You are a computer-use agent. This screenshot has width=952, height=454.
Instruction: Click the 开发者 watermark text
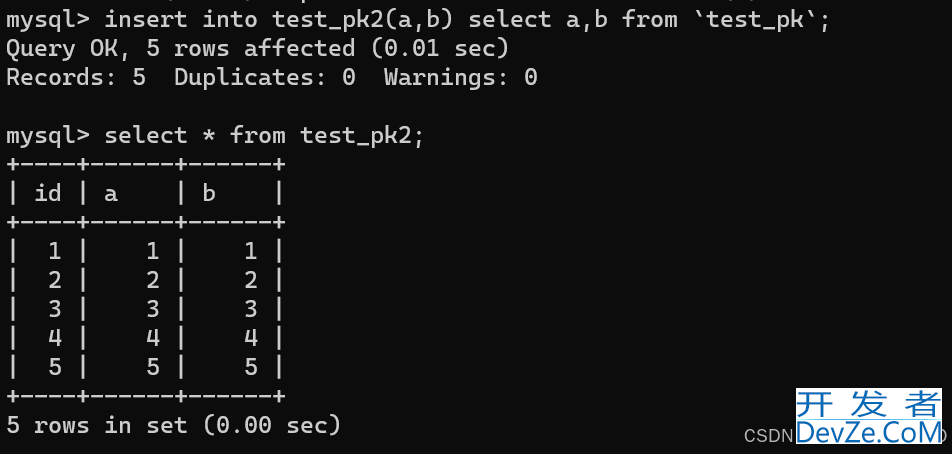tap(869, 404)
